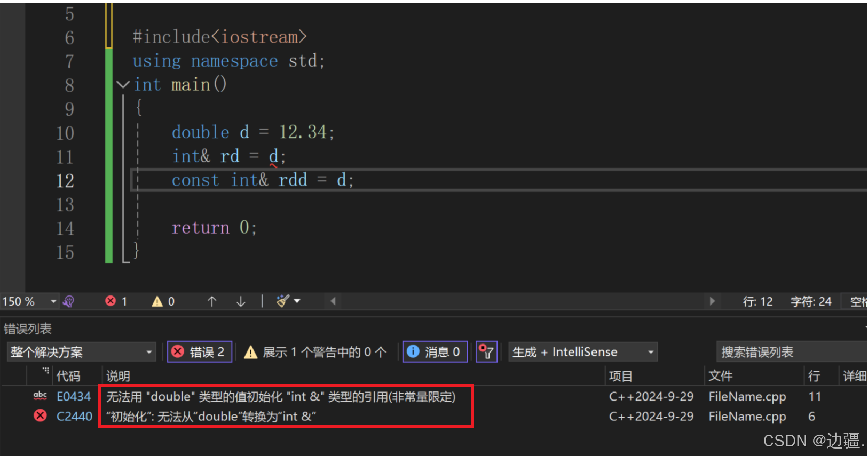Screen dimensions: 868x456
Task: Collapse the main() function fold arrow
Action: pos(123,84)
